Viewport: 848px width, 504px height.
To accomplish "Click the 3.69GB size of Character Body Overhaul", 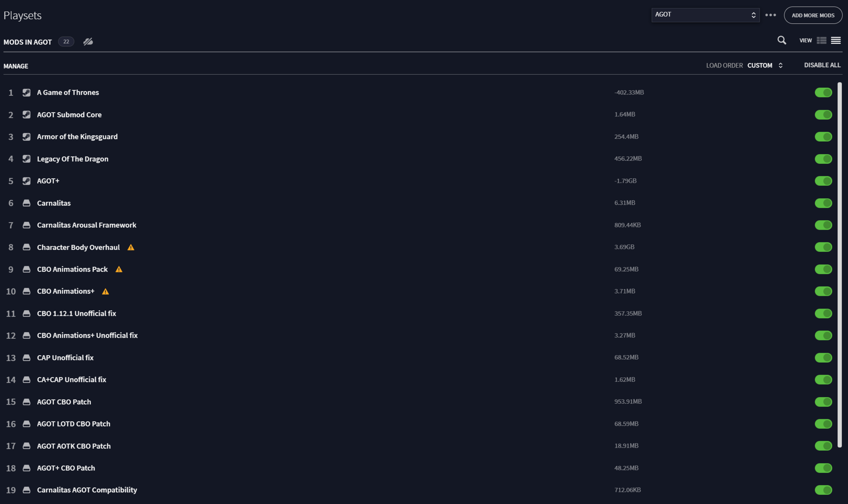I will pos(624,247).
